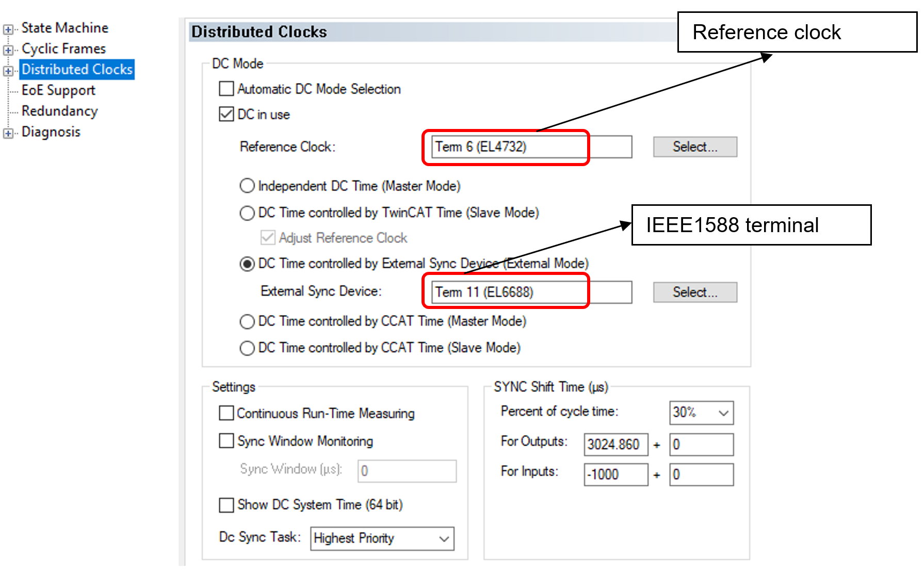Screen dimensions: 924x570
Task: Select Distributed Clocks in the tree
Action: click(77, 69)
